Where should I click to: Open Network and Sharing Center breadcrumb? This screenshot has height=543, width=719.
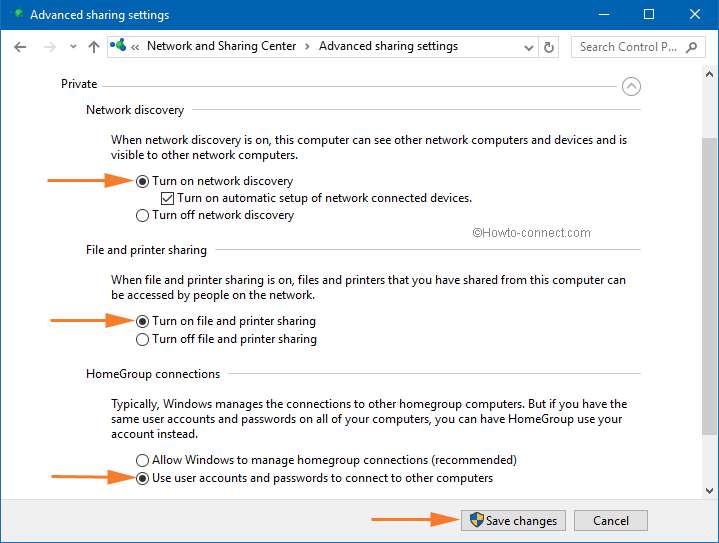221,46
